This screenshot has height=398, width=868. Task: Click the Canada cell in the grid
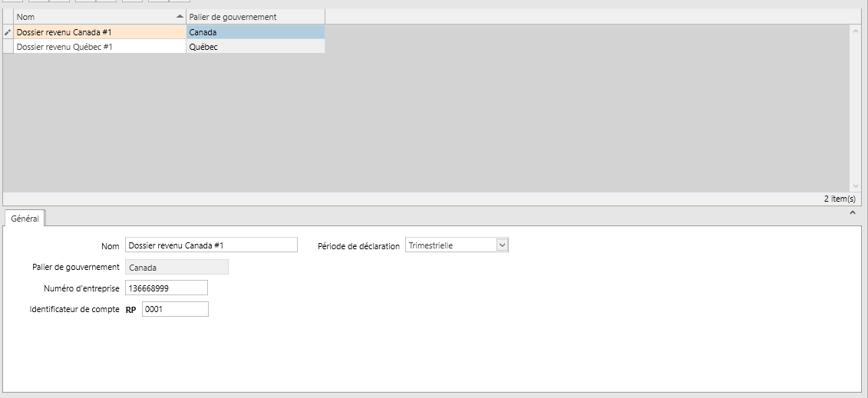[x=256, y=32]
